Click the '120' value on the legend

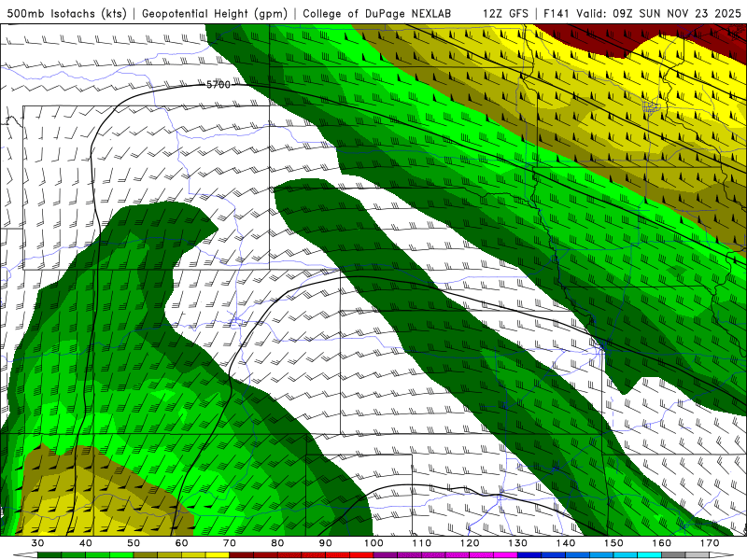click(x=470, y=543)
